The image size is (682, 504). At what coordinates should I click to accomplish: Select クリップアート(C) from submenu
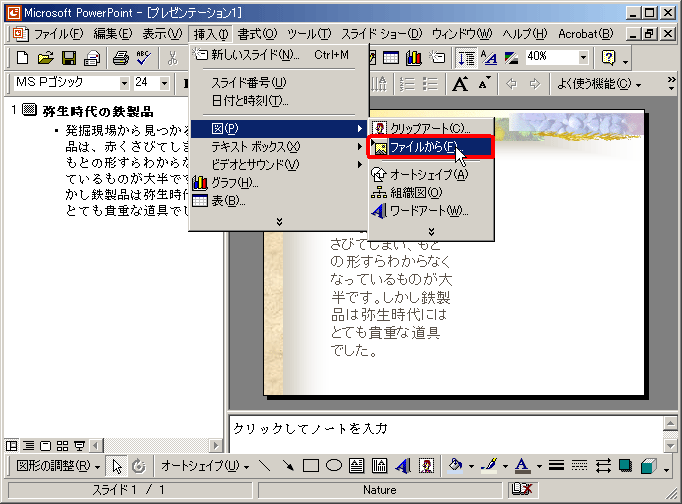pos(431,128)
